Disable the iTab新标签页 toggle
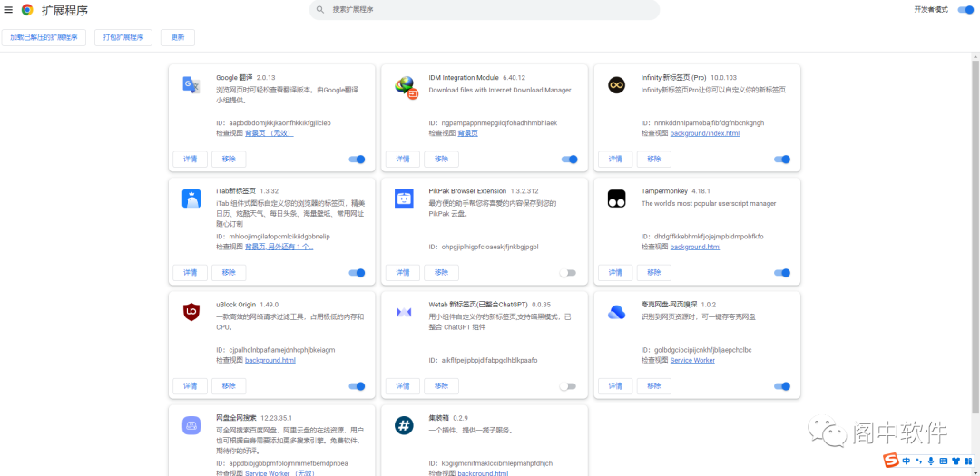Viewport: 980px width, 476px height. point(357,273)
